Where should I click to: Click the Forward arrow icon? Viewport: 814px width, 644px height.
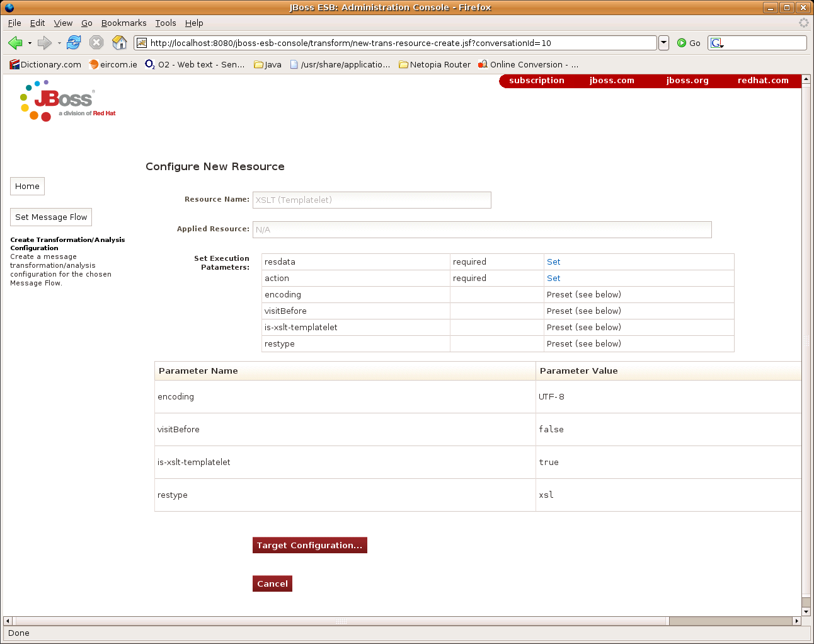pos(44,43)
